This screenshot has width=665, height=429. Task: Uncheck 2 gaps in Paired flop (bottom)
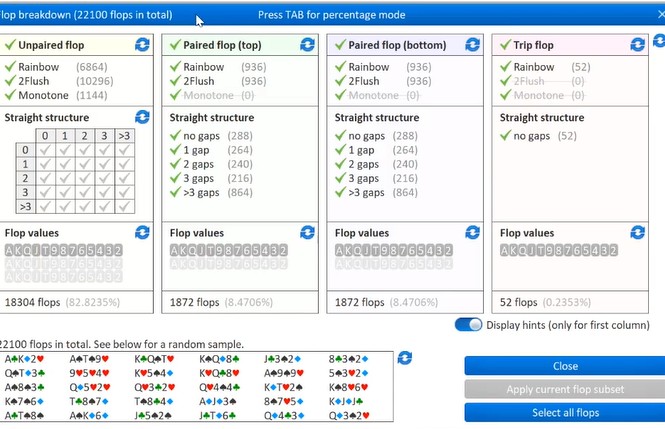pyautogui.click(x=340, y=164)
